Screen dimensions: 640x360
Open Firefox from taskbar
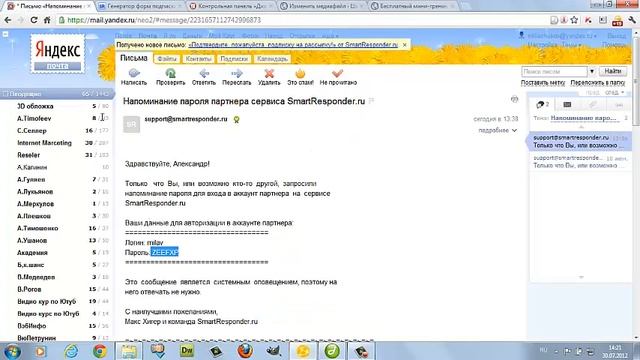tap(245, 351)
